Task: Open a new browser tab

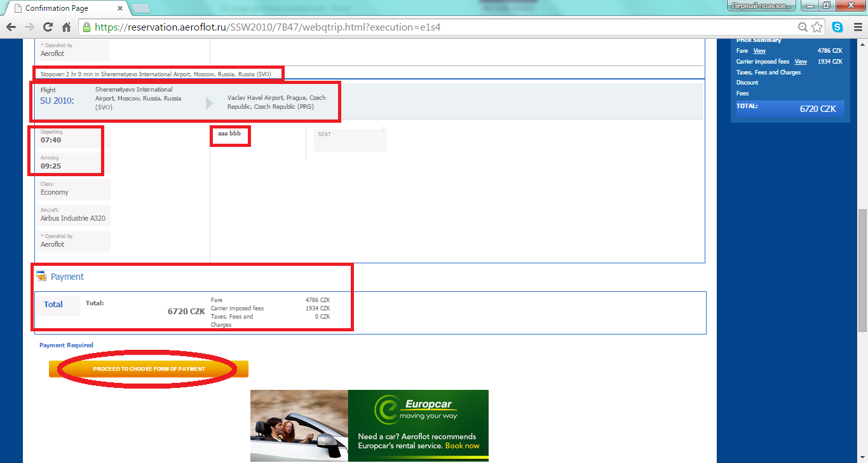Action: (140, 8)
